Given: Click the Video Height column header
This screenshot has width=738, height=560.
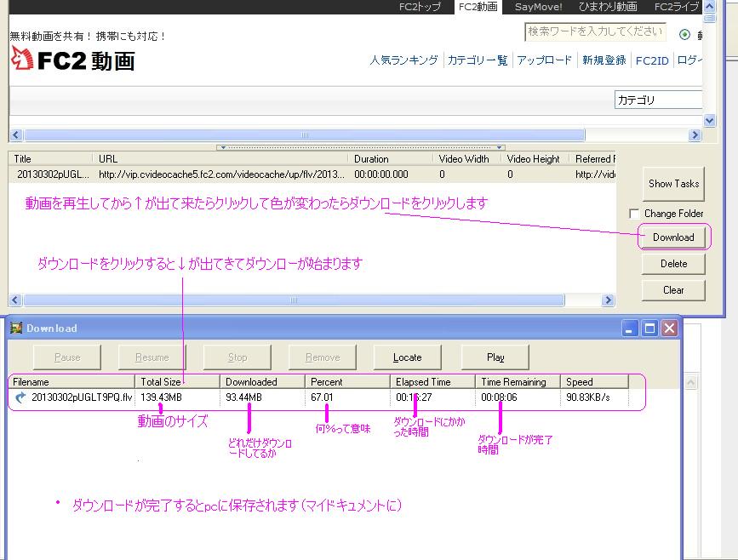Looking at the screenshot, I should [x=535, y=158].
